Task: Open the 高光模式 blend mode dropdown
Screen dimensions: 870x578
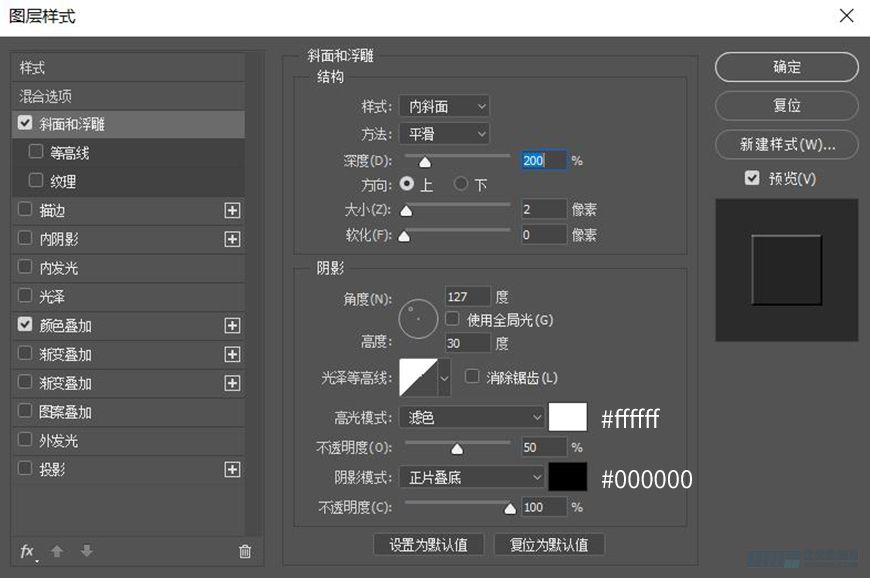Action: point(471,417)
